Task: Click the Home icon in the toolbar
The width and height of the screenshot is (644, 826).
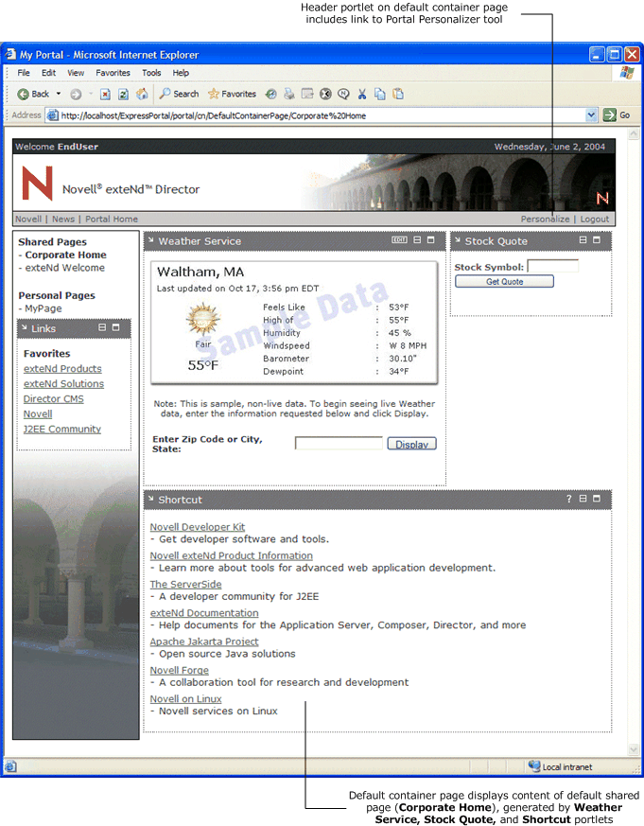Action: click(142, 95)
